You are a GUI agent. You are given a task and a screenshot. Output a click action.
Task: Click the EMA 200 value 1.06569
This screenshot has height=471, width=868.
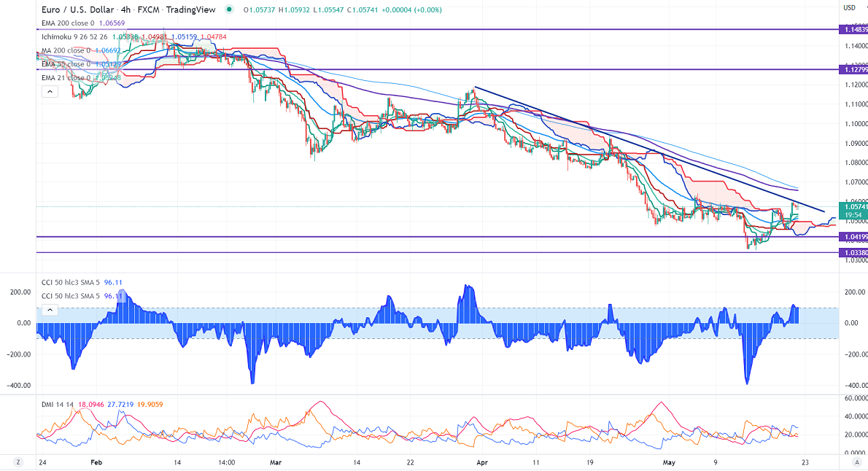[112, 23]
